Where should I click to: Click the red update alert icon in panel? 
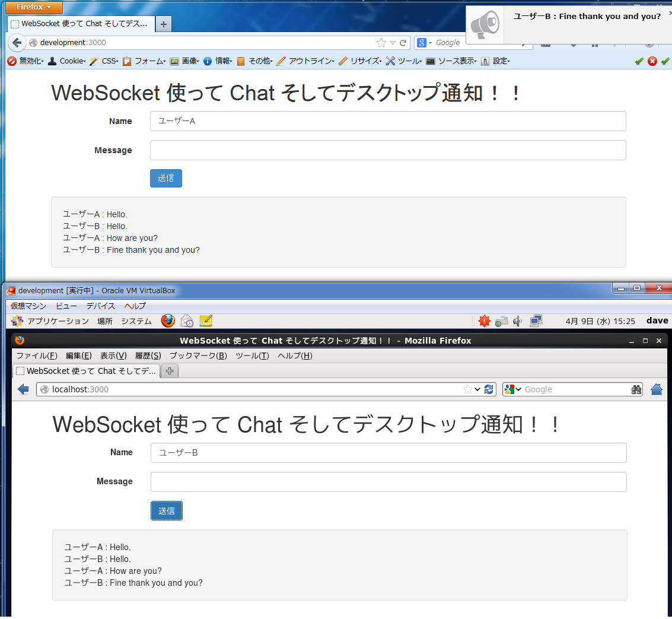(x=484, y=321)
